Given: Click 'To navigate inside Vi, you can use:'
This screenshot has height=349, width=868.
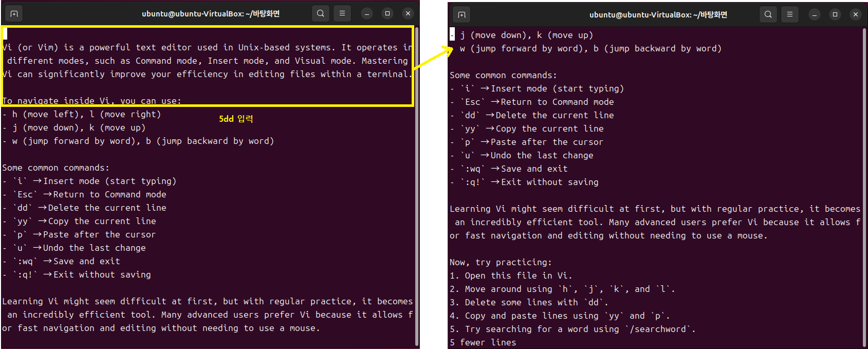Looking at the screenshot, I should coord(92,101).
